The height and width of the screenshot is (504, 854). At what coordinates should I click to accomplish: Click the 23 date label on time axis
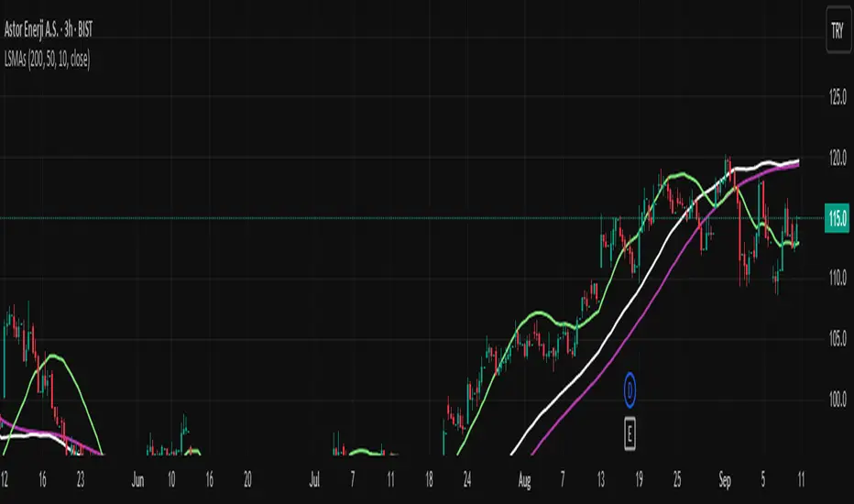tap(81, 480)
